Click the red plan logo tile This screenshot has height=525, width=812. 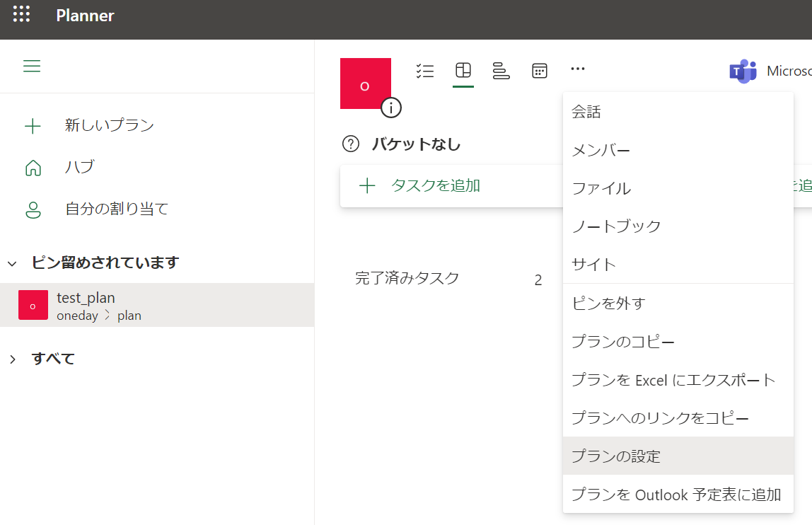[x=365, y=83]
